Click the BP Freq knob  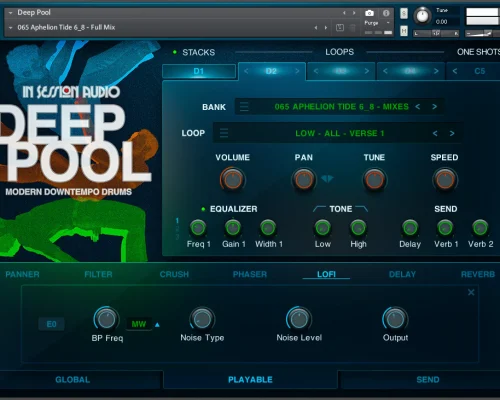(106, 319)
